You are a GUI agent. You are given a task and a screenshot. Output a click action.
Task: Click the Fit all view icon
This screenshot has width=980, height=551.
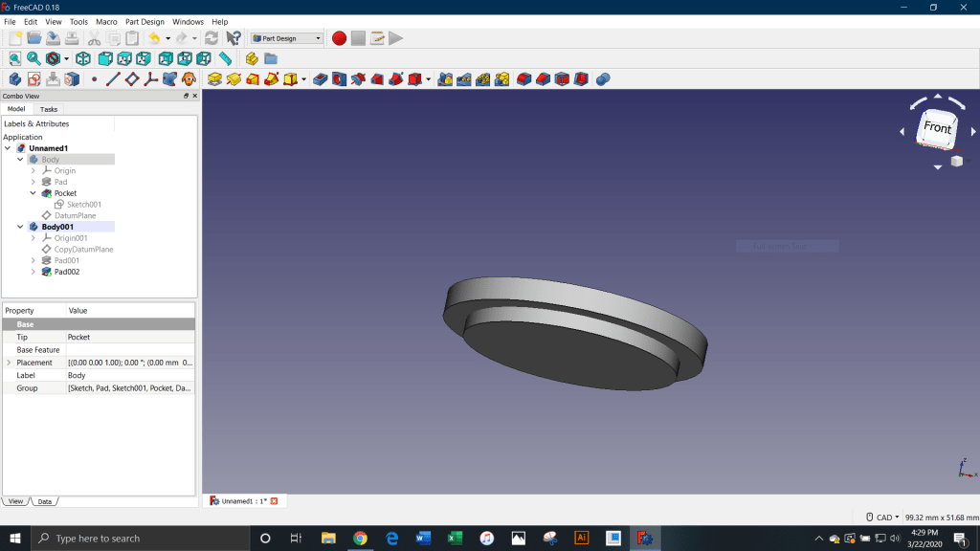pyautogui.click(x=14, y=59)
